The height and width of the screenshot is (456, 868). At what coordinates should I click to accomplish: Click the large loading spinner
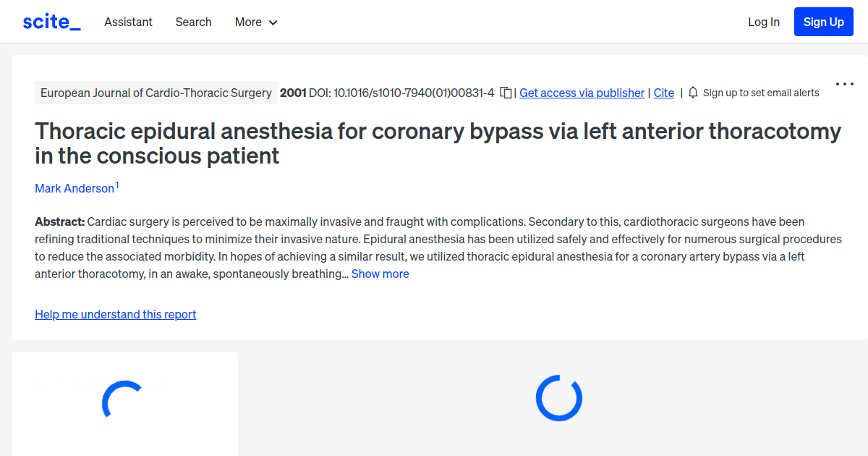tap(558, 398)
